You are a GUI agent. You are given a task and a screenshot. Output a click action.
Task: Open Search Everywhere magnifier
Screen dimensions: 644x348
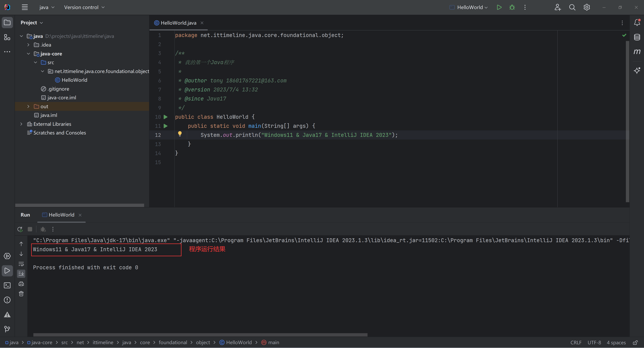pos(572,7)
